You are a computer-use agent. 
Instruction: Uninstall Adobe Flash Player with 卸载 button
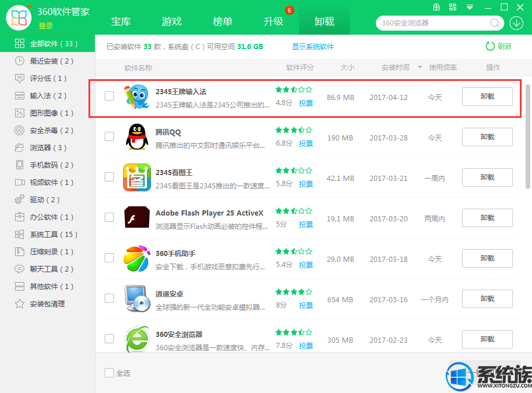coord(487,218)
